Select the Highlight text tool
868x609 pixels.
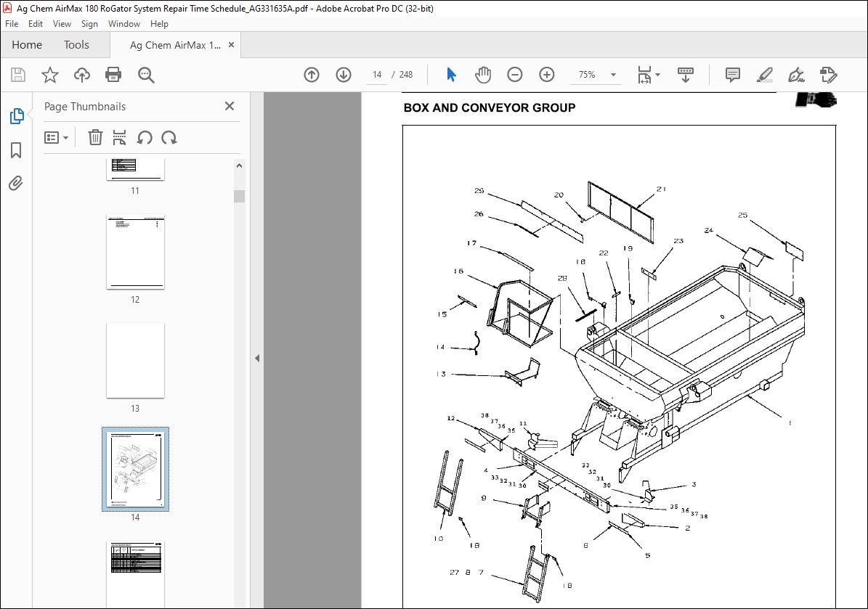(x=764, y=75)
